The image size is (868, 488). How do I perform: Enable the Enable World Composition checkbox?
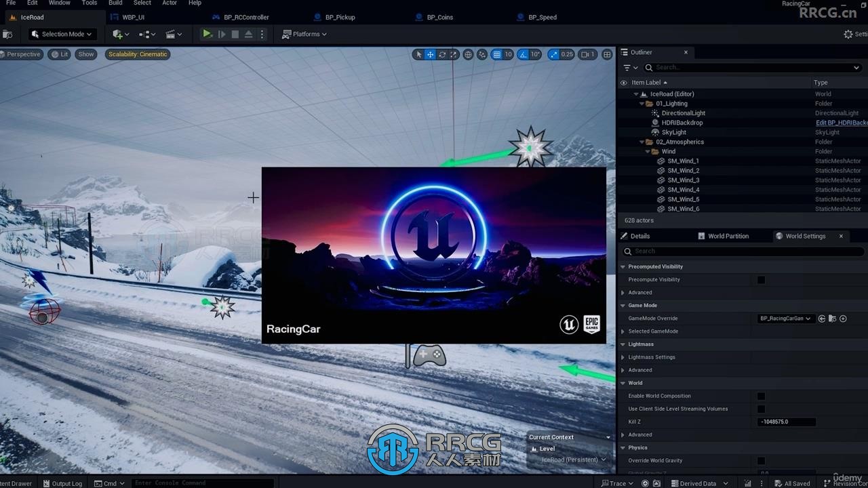pos(761,396)
